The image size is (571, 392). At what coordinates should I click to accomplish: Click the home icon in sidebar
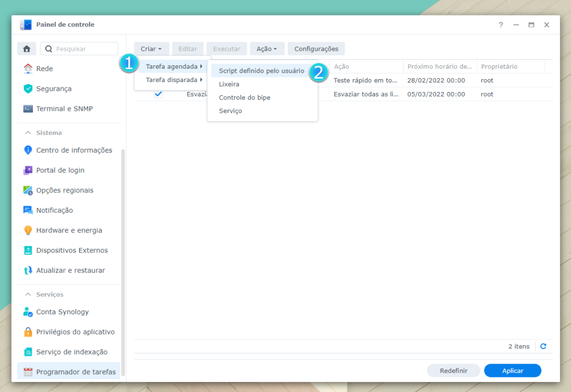[x=26, y=49]
